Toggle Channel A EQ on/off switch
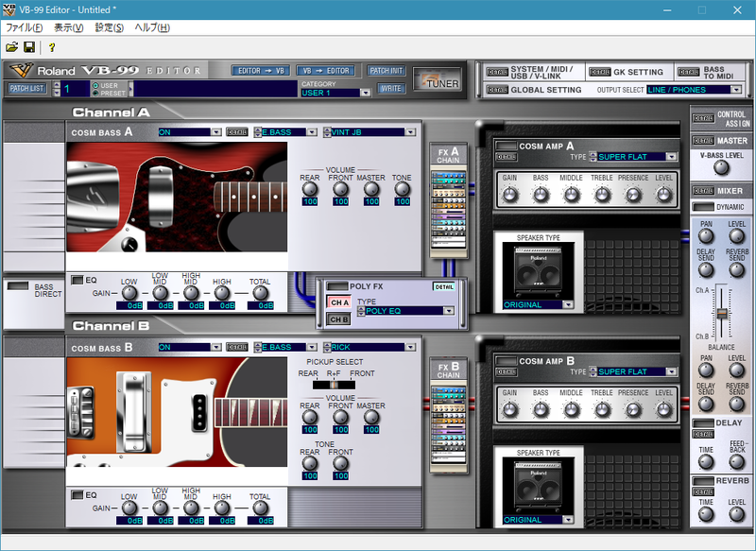Viewport: 756px width, 551px height. click(x=77, y=280)
